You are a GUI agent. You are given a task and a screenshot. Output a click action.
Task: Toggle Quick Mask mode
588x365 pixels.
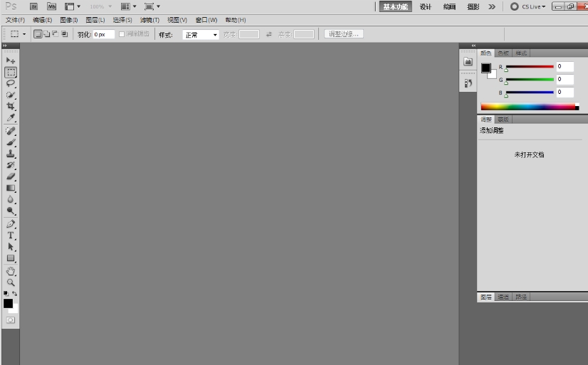pyautogui.click(x=11, y=320)
